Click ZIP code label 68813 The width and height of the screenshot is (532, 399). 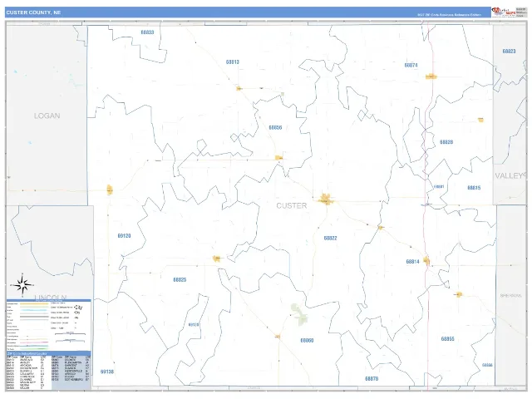(233, 62)
